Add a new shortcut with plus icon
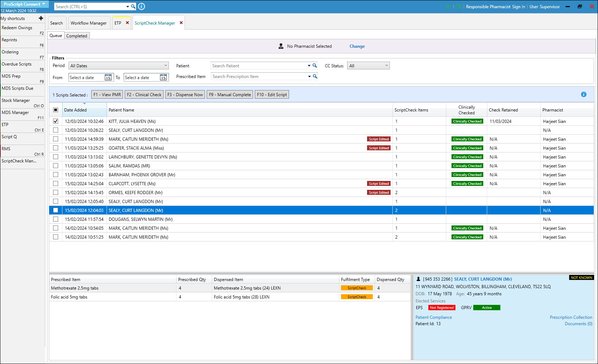 [41, 18]
